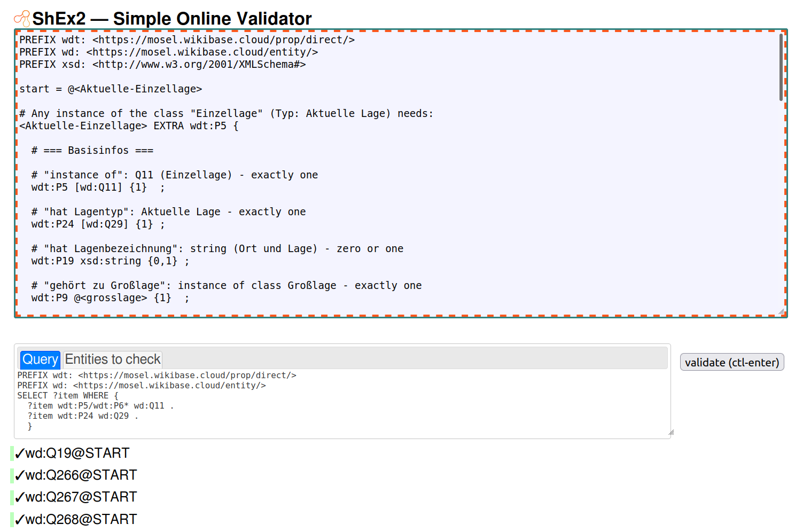Open the Entities to check tab
Screen dimensions: 803x532
(x=113, y=359)
